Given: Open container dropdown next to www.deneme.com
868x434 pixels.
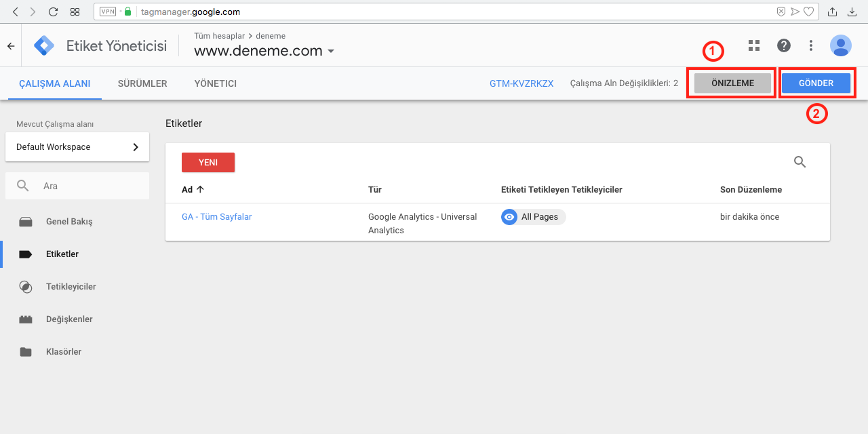Looking at the screenshot, I should 331,52.
